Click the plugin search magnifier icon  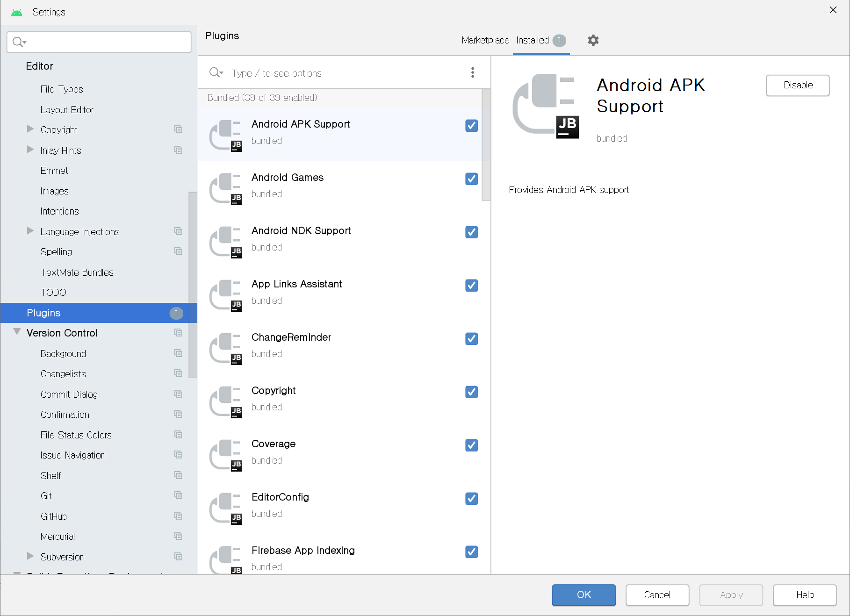pyautogui.click(x=216, y=72)
